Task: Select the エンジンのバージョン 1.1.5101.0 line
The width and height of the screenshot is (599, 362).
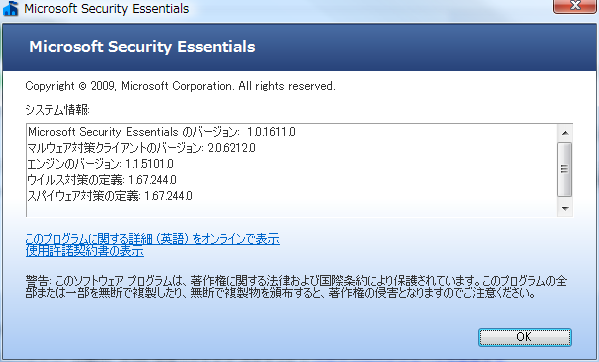Action: 100,164
